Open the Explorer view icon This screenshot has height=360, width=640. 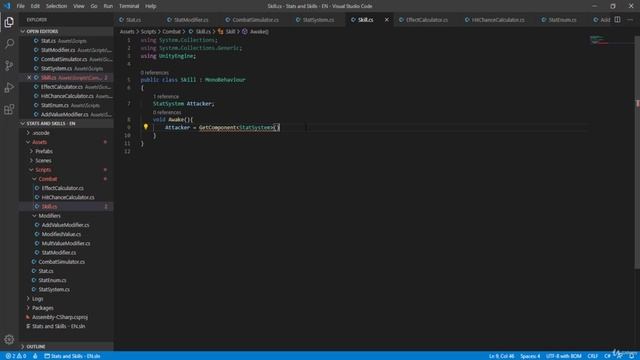[x=9, y=22]
